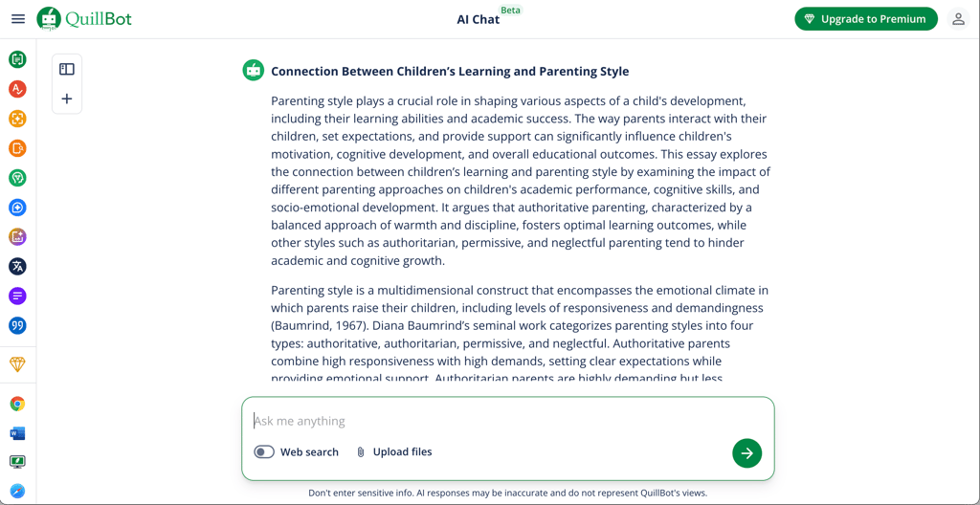
Task: Open QuillBot for Word icon
Action: click(x=17, y=433)
